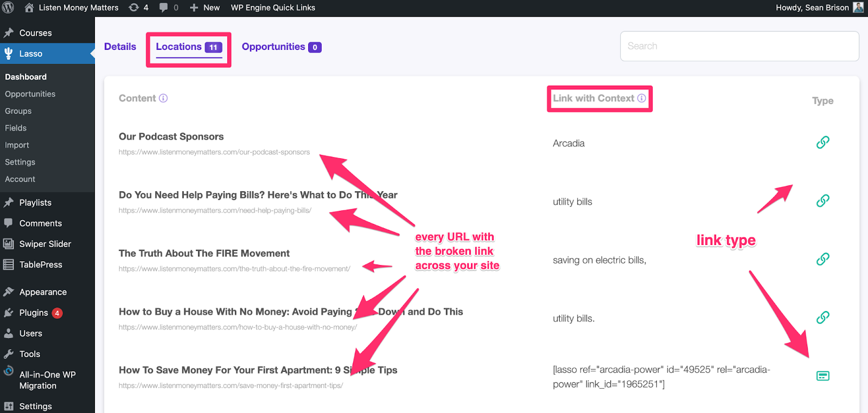The width and height of the screenshot is (868, 413).
Task: Click the Tools wrench icon
Action: click(8, 354)
